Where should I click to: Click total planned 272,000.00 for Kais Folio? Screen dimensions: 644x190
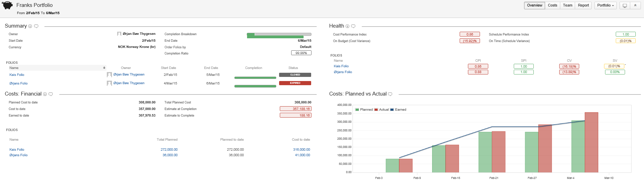point(169,150)
